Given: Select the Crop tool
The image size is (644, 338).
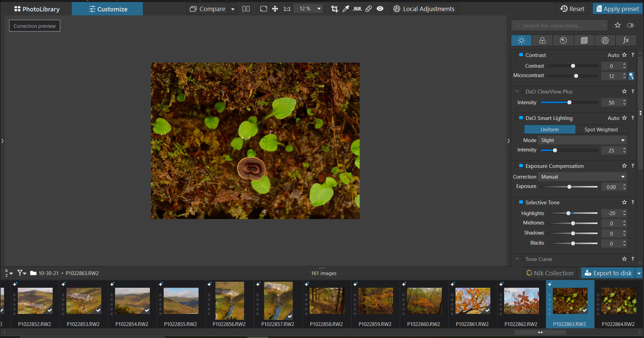Looking at the screenshot, I should (x=334, y=9).
